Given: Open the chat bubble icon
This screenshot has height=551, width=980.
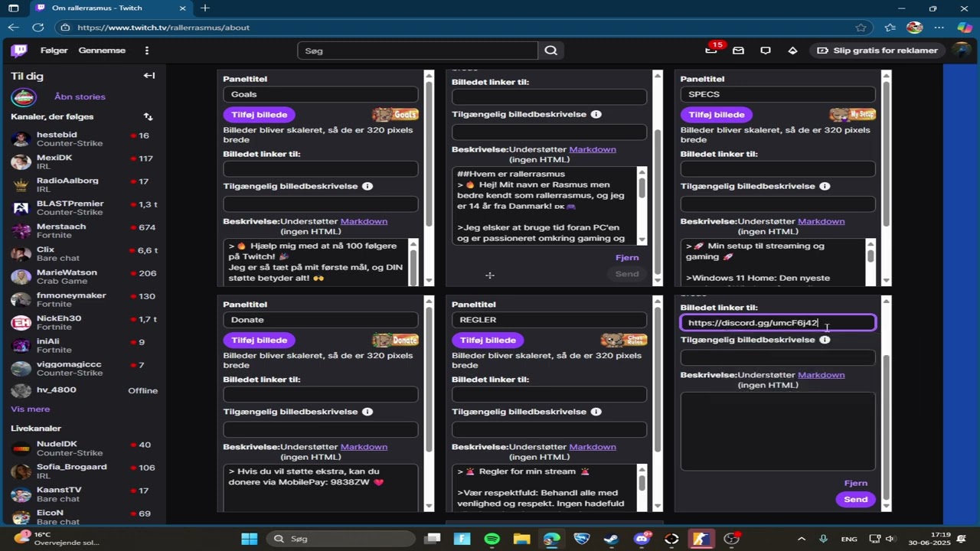Looking at the screenshot, I should (x=766, y=51).
